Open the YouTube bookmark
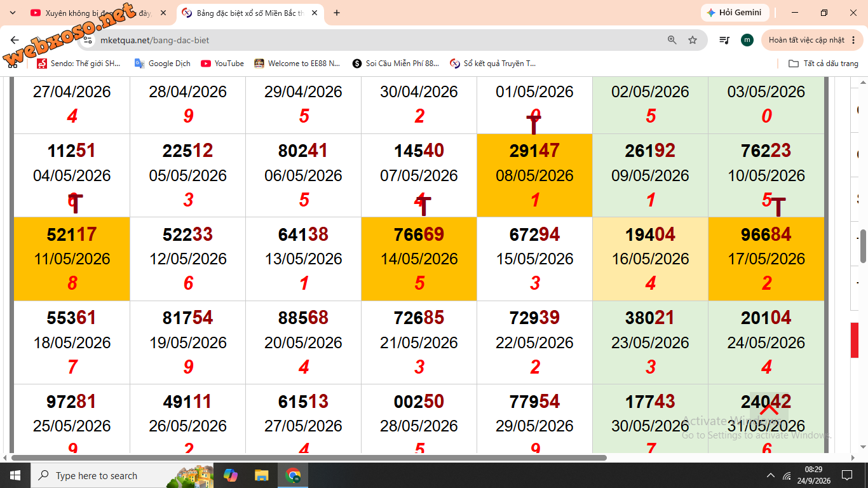This screenshot has width=868, height=488. (x=222, y=64)
